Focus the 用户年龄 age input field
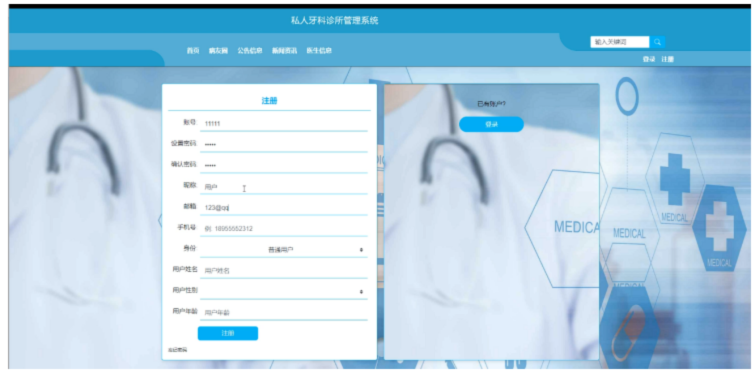The image size is (755, 372). click(x=284, y=313)
